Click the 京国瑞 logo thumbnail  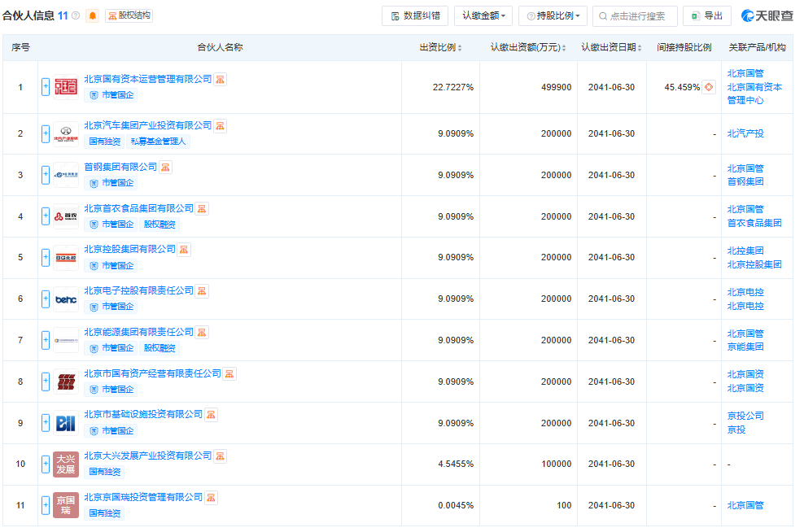66,505
